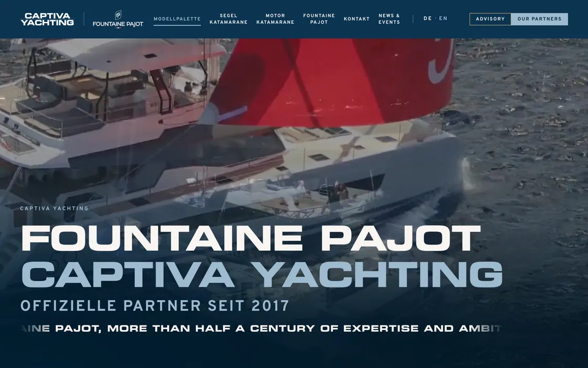588x368 pixels.
Task: Click the Fountaine Pajot logo in header
Action: coord(118,19)
